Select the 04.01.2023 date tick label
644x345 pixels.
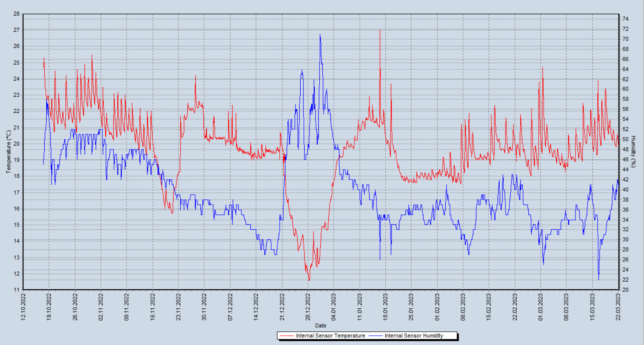tap(334, 307)
